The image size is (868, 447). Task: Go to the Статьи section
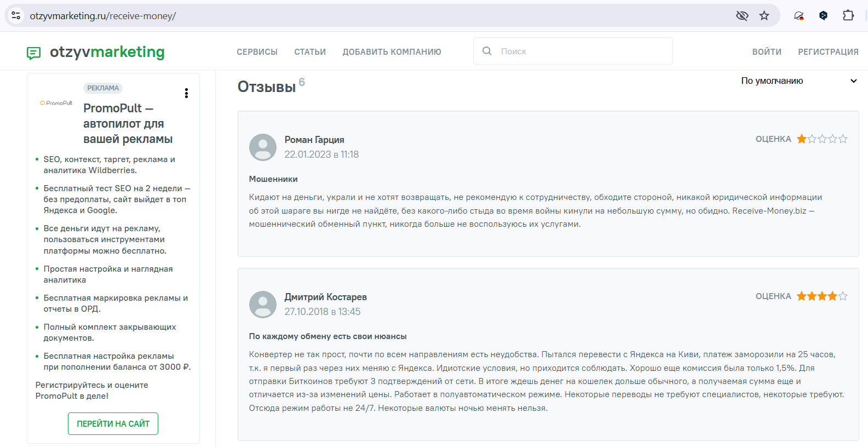tap(310, 52)
